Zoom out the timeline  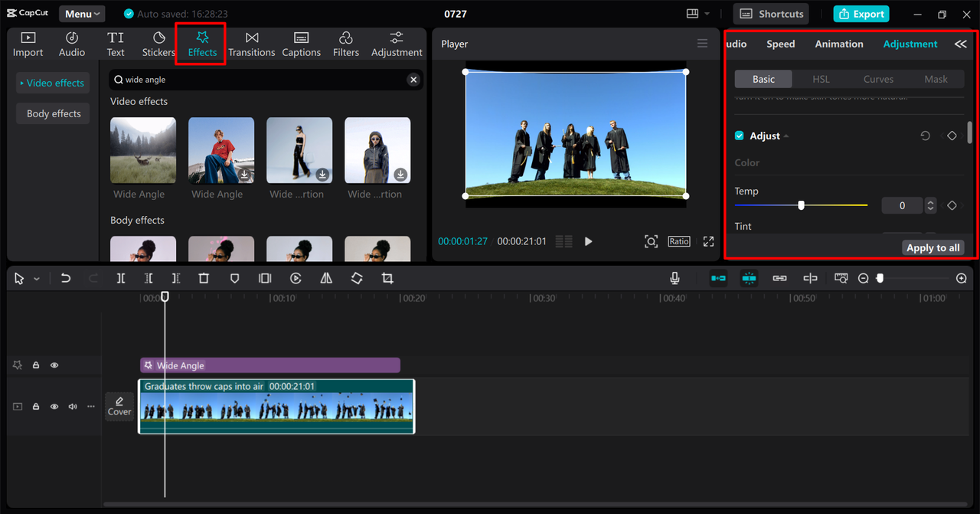coord(863,279)
